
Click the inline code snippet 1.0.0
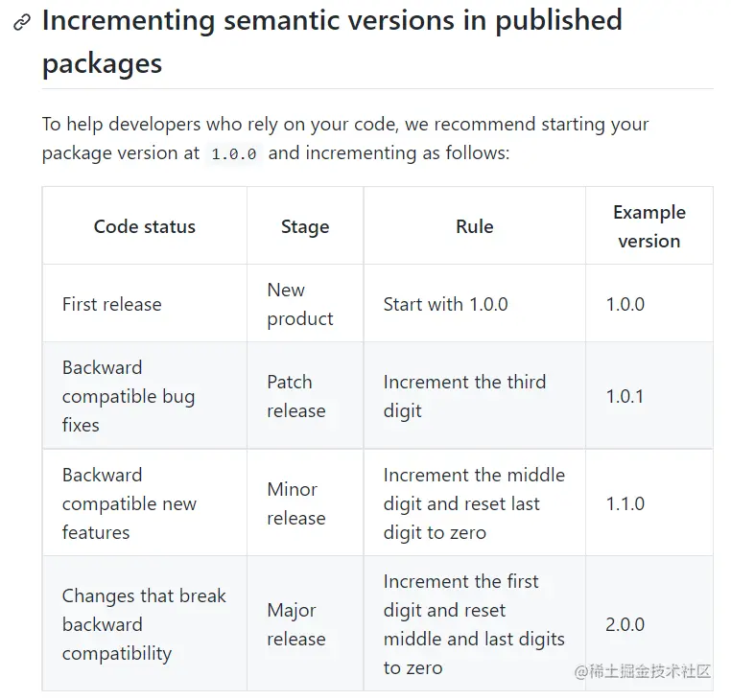pyautogui.click(x=233, y=153)
